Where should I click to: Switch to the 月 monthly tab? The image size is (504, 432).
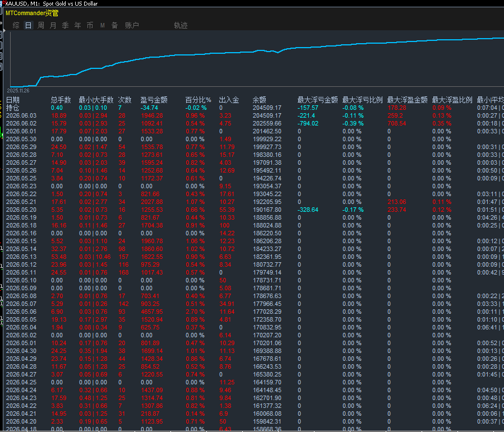coord(53,25)
